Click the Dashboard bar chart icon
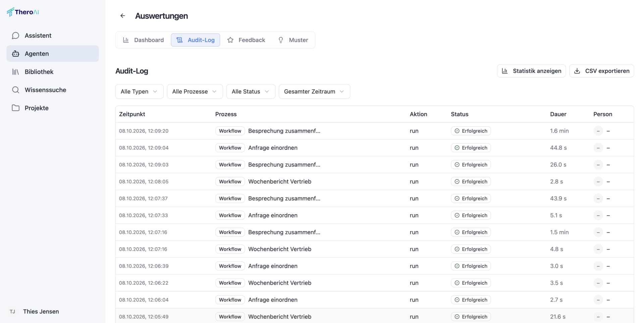This screenshot has height=323, width=644. point(126,40)
